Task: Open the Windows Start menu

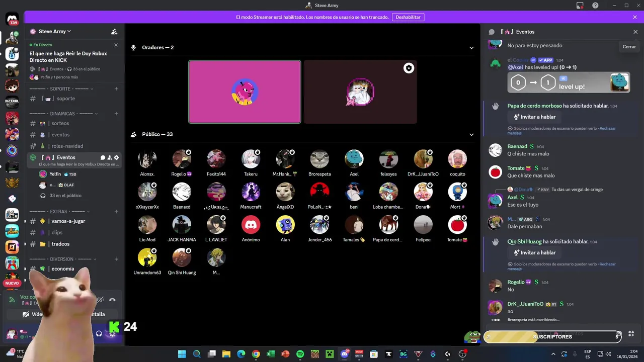Action: point(182,354)
